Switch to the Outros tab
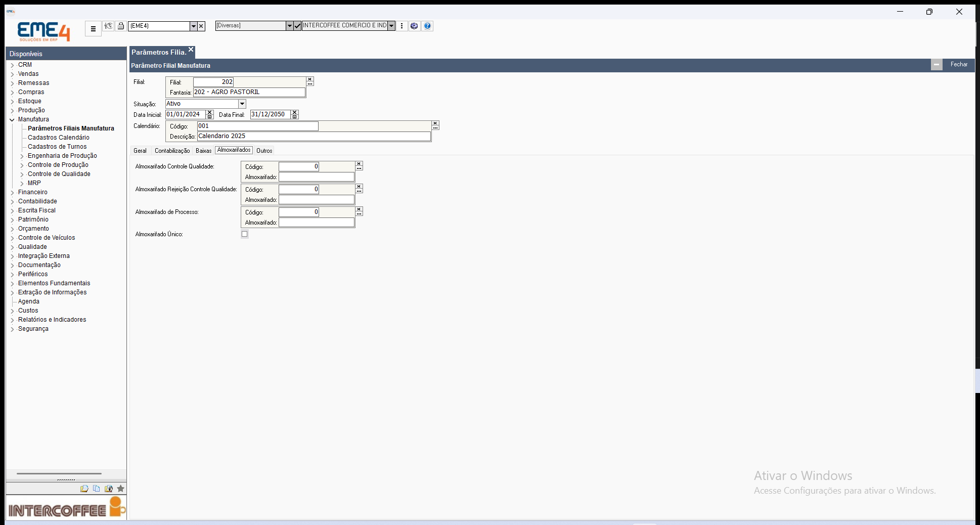The height and width of the screenshot is (525, 980). tap(264, 151)
